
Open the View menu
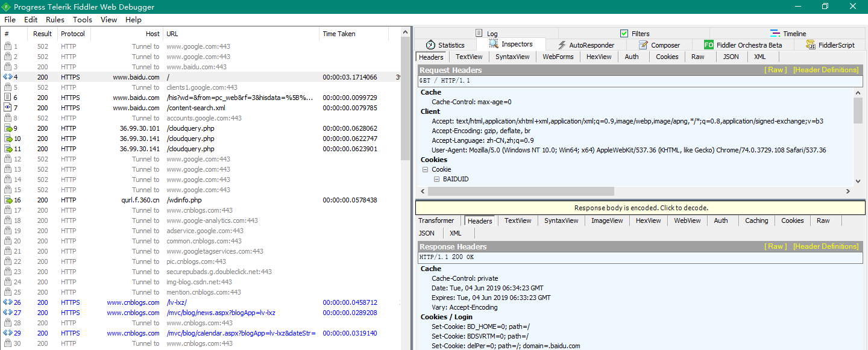click(x=109, y=20)
